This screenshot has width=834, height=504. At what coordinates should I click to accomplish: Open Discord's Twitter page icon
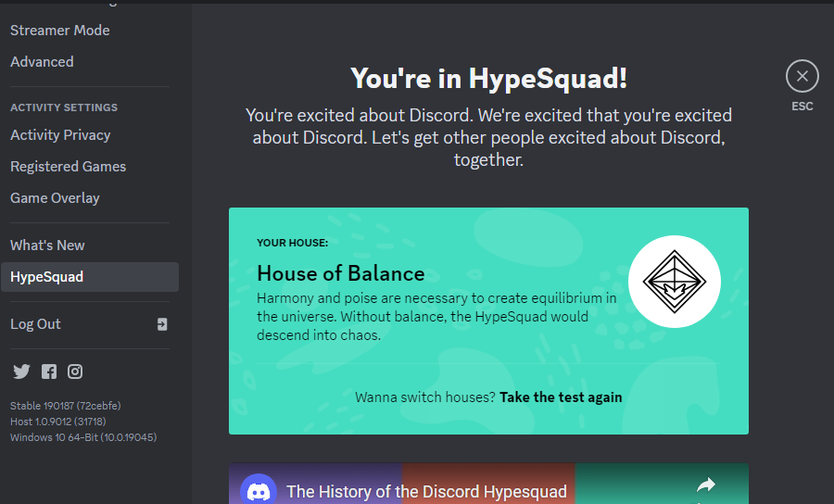21,372
